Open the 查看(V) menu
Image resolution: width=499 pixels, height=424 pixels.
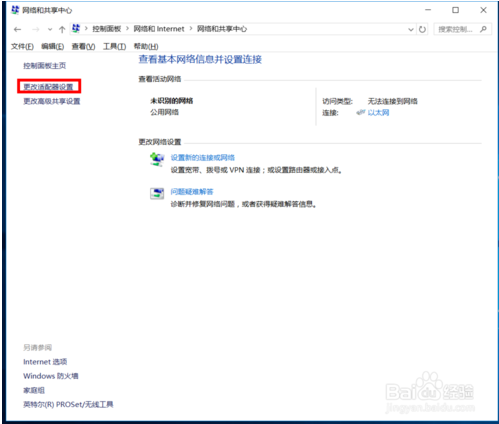[83, 47]
